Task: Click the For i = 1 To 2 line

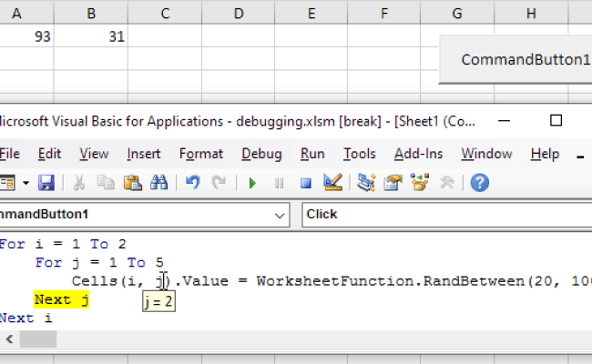Action: coord(63,244)
